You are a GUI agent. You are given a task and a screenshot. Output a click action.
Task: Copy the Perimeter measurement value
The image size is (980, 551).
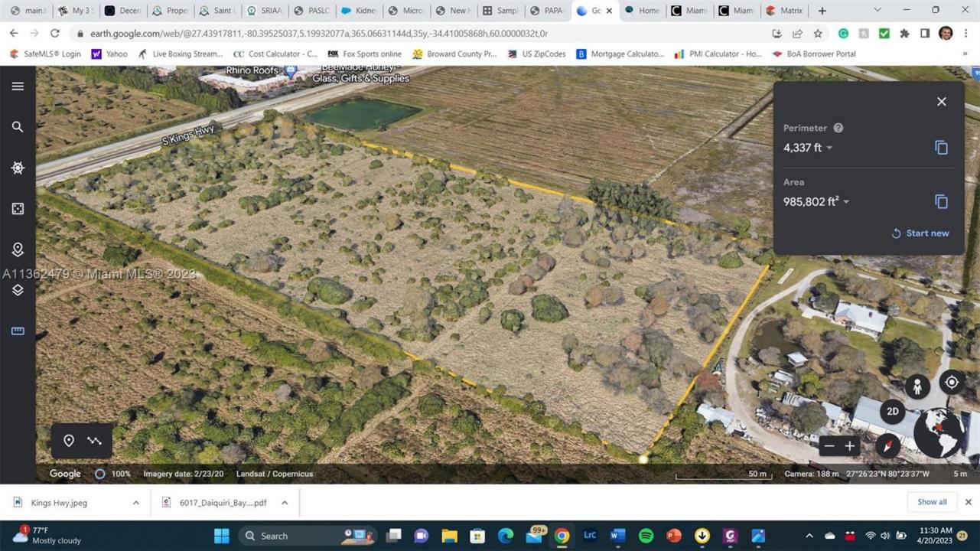[x=940, y=148]
